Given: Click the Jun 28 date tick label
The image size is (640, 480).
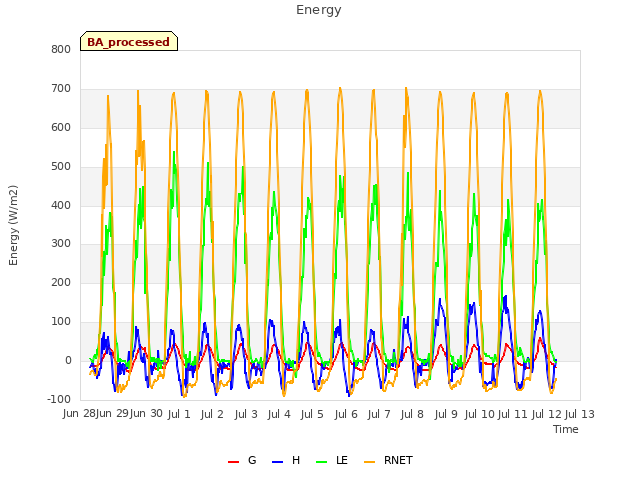Looking at the screenshot, I should (x=79, y=414).
